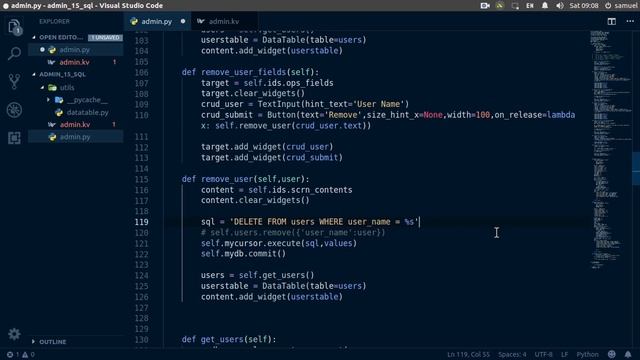This screenshot has height=360, width=640.
Task: Open the EN keyboard layout indicator
Action: (x=530, y=6)
